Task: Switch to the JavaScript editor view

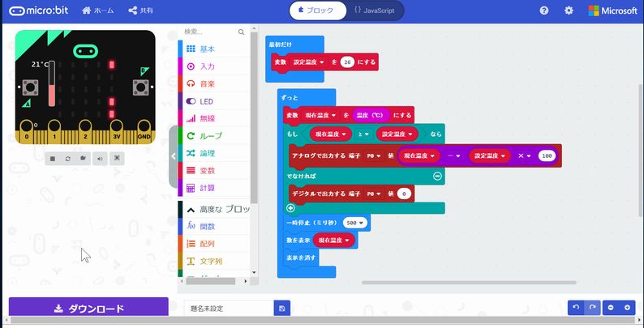Action: 374,11
